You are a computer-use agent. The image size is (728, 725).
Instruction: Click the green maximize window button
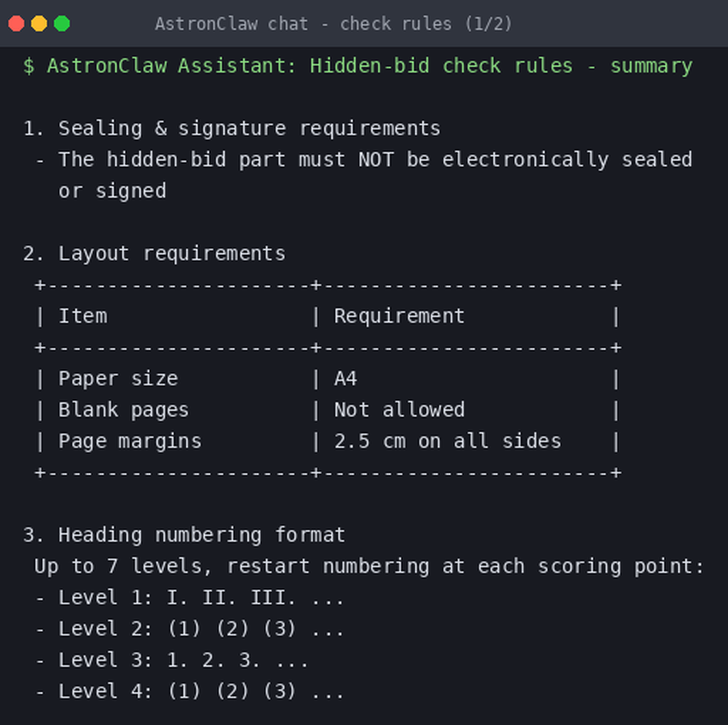[62, 23]
